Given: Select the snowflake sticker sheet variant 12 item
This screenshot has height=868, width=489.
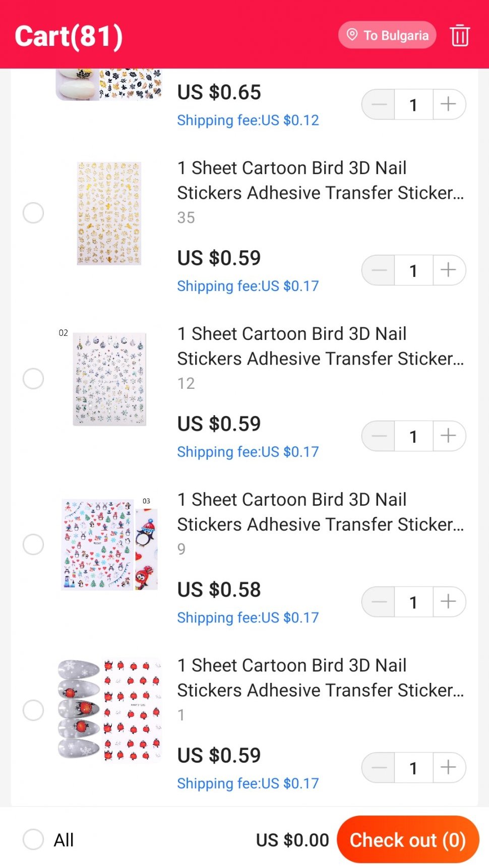Looking at the screenshot, I should pos(33,379).
